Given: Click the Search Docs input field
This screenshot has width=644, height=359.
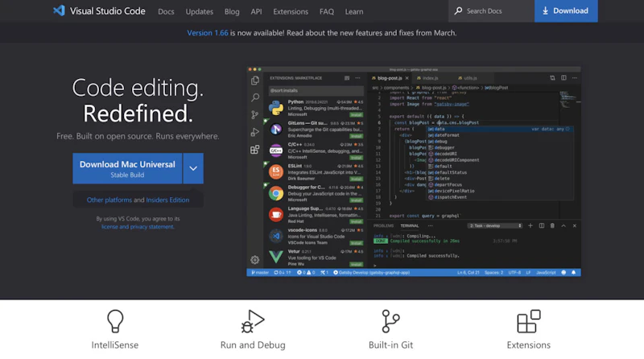Looking at the screenshot, I should tap(492, 11).
